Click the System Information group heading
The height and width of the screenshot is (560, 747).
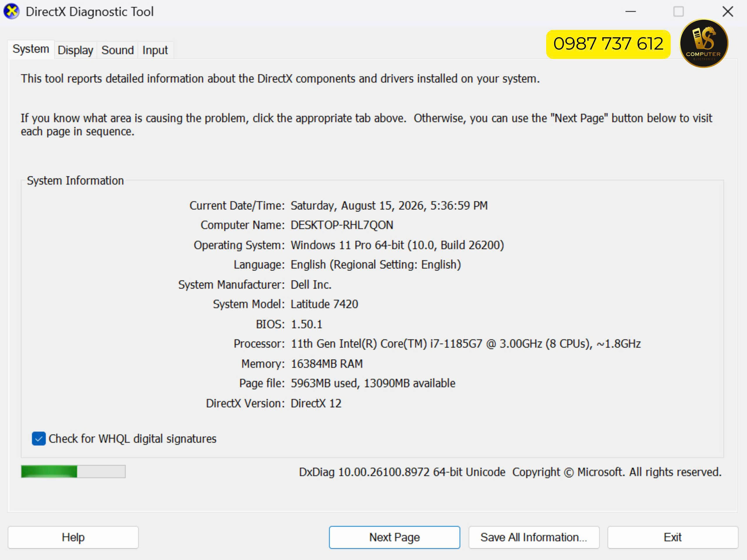75,181
